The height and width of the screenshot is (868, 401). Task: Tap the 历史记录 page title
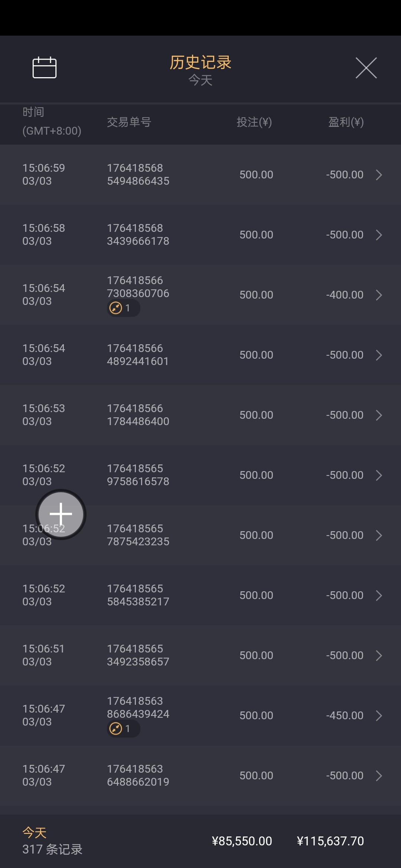click(x=200, y=62)
